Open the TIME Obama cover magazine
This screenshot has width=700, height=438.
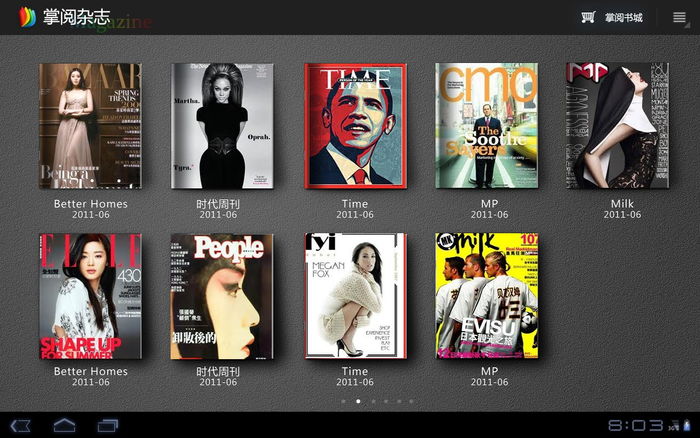355,126
